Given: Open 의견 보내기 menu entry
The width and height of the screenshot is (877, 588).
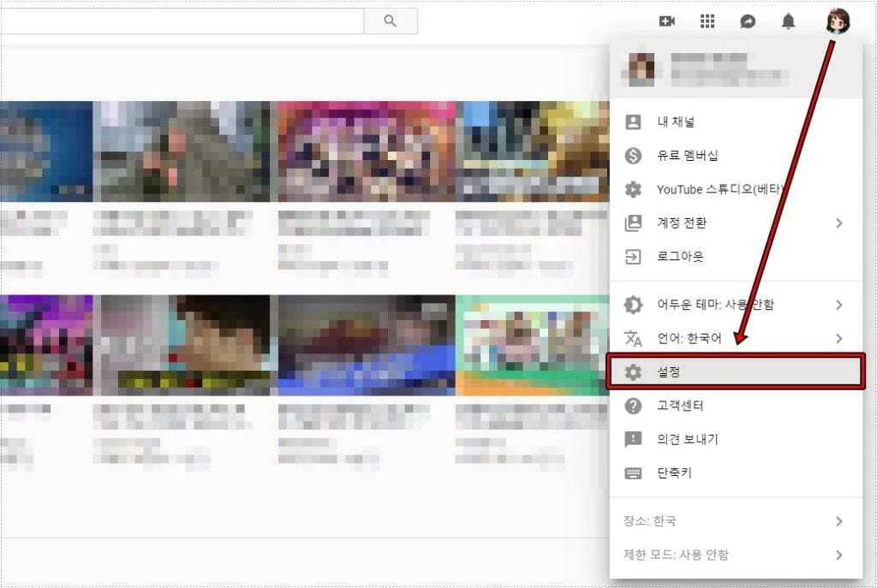Looking at the screenshot, I should 736,439.
